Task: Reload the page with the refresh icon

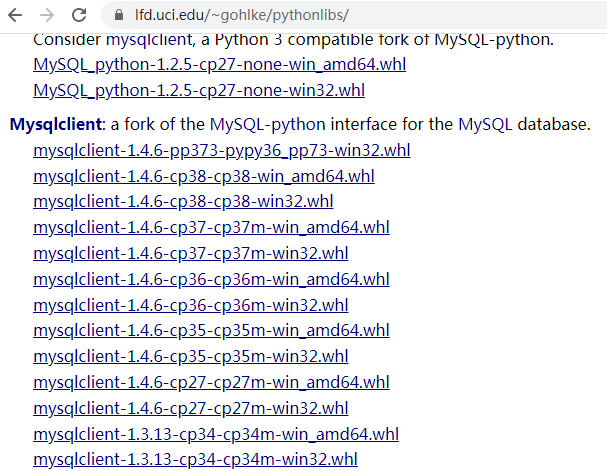Action: (x=79, y=15)
